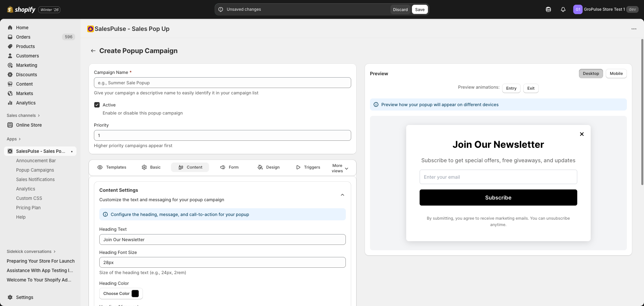
Task: Expand the Sales channels section
Action: (x=23, y=116)
